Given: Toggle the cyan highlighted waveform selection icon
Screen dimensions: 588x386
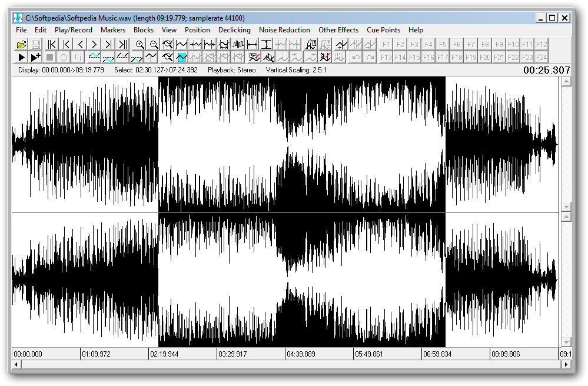Looking at the screenshot, I should [182, 57].
